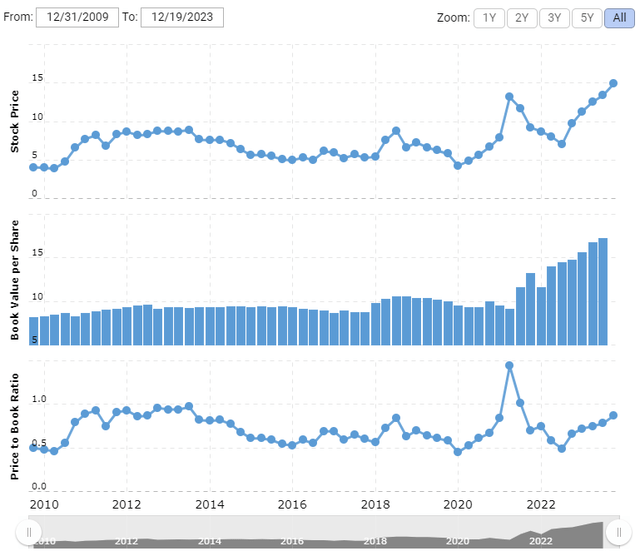Choose the 3Y zoom option

click(x=554, y=18)
